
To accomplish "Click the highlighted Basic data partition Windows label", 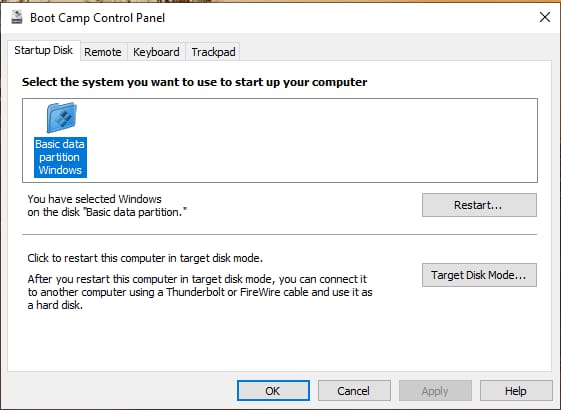I will click(x=60, y=157).
